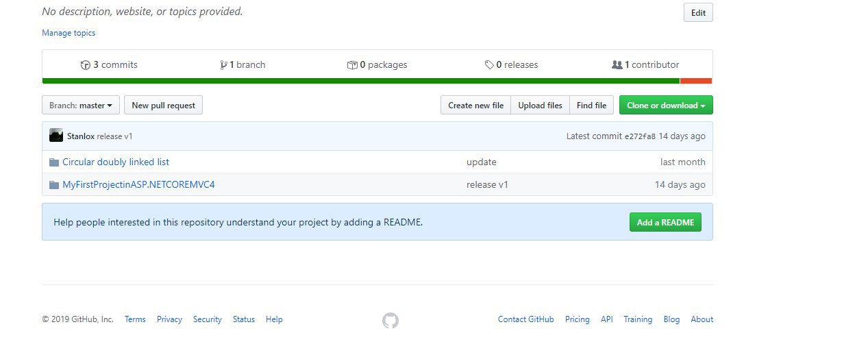Click the packages box icon
This screenshot has height=344, width=868.
coord(352,65)
